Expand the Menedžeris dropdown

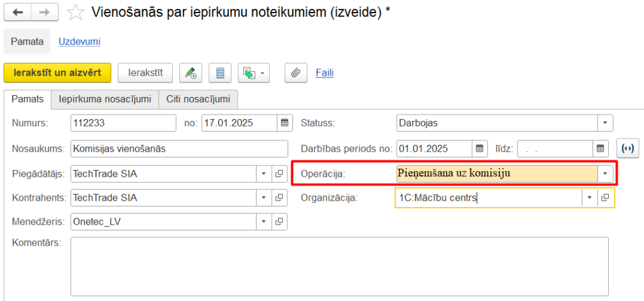click(264, 222)
